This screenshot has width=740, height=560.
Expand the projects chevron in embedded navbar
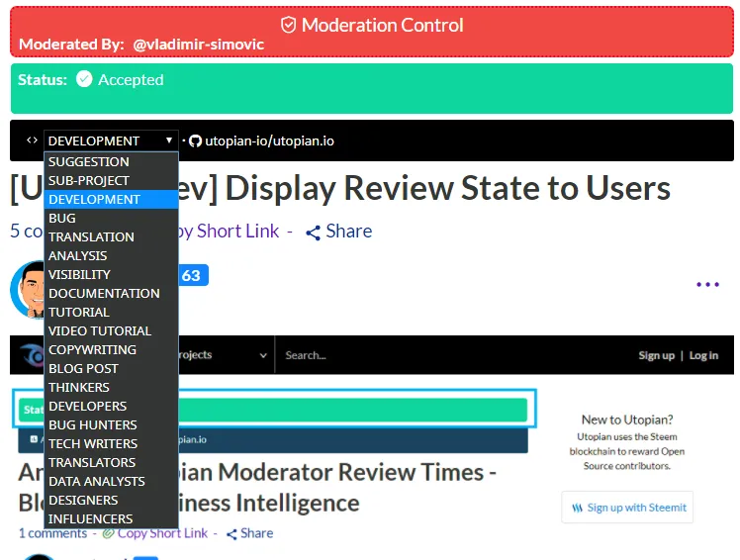coord(263,355)
